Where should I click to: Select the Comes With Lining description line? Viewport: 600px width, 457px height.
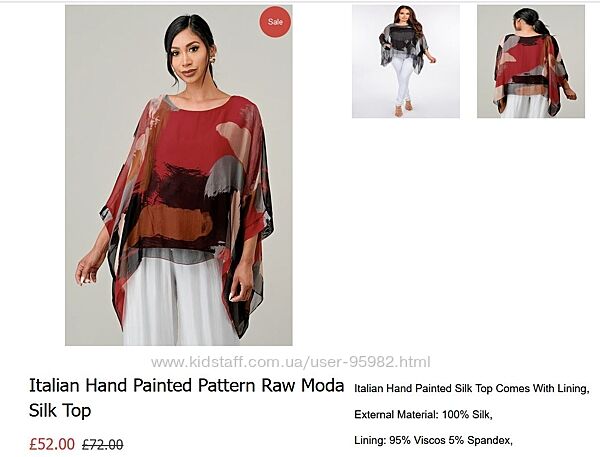(x=471, y=388)
